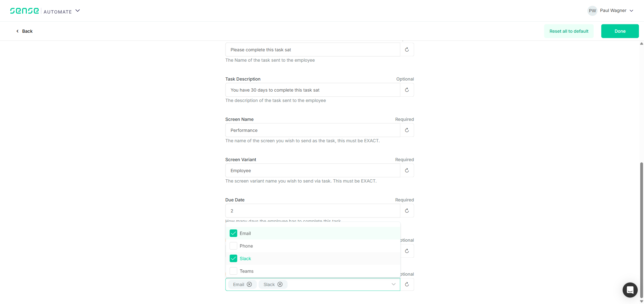Edit the Screen Name input 'Performance'
The width and height of the screenshot is (644, 304).
313,130
